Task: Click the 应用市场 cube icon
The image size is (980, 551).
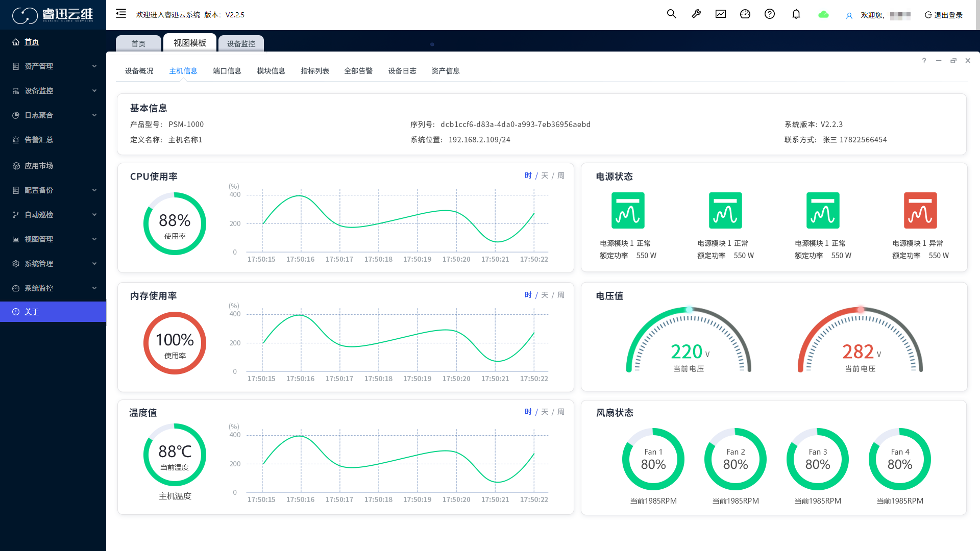Action: (x=16, y=166)
